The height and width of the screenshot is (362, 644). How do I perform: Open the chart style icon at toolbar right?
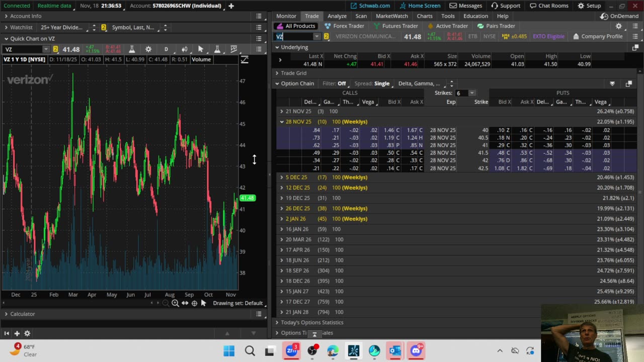tap(234, 49)
